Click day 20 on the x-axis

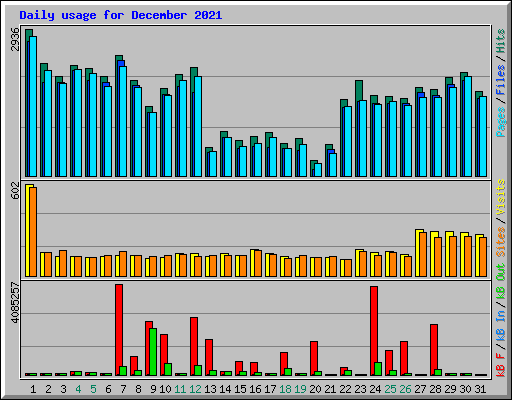click(316, 389)
